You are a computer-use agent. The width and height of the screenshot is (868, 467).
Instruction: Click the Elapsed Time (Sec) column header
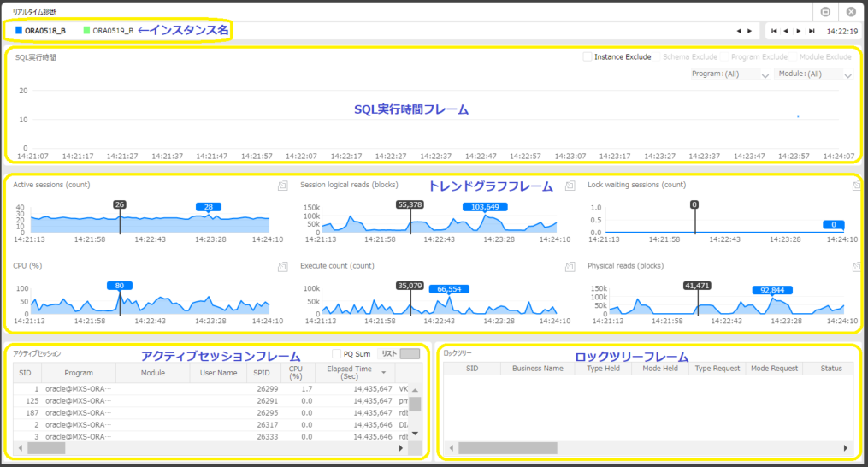(x=355, y=373)
